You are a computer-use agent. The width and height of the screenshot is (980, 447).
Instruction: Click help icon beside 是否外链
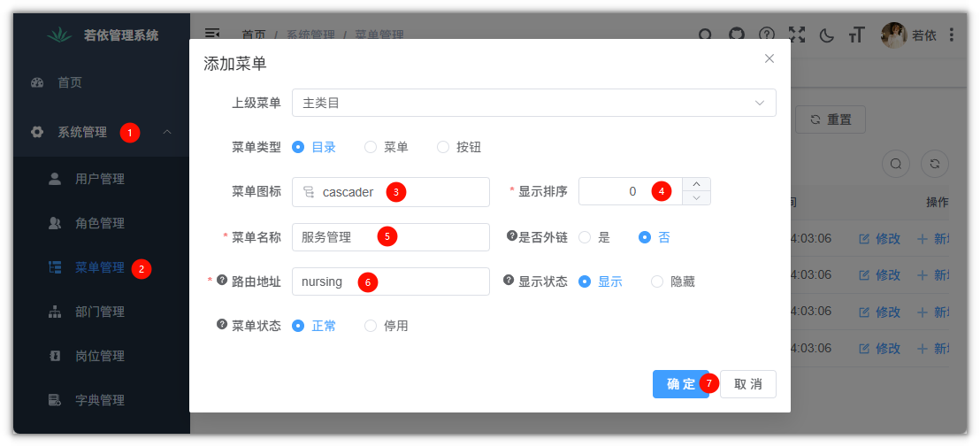click(x=512, y=237)
